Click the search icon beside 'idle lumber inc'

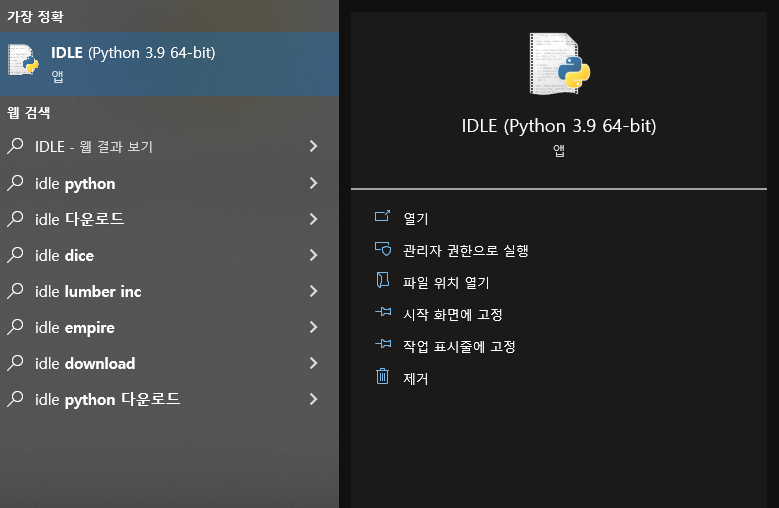click(x=15, y=290)
